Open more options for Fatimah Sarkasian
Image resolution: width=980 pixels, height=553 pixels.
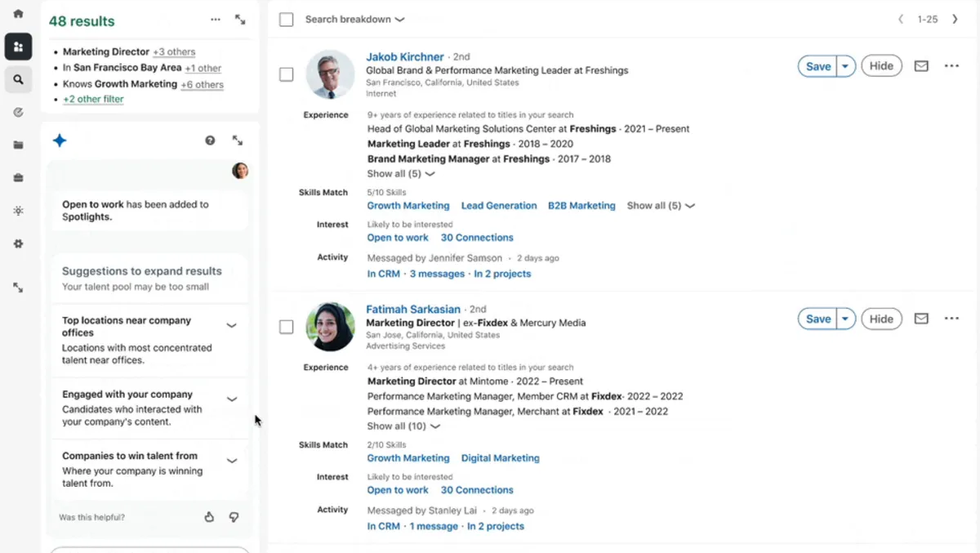[951, 319]
